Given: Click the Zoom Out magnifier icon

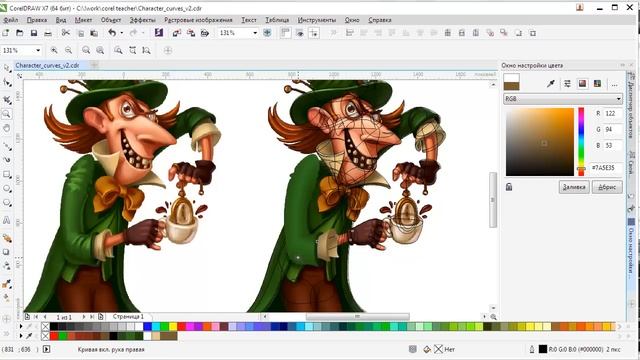Looking at the screenshot, I should pos(69,50).
